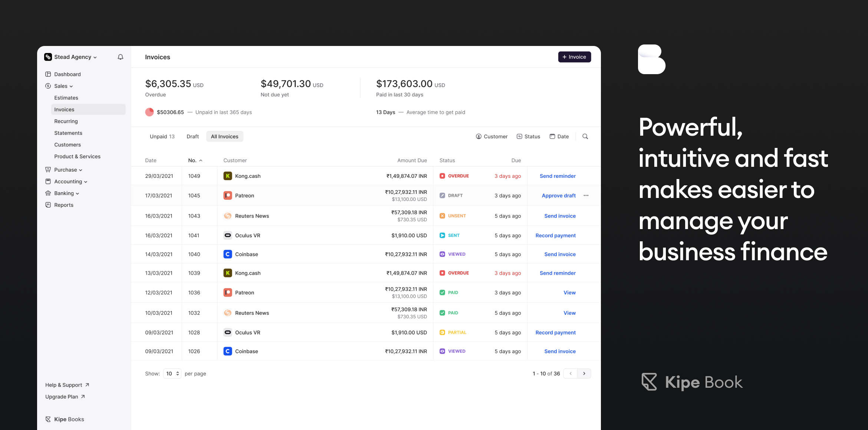This screenshot has height=430, width=868.
Task: Click the Stead Agency logo icon
Action: [x=48, y=57]
